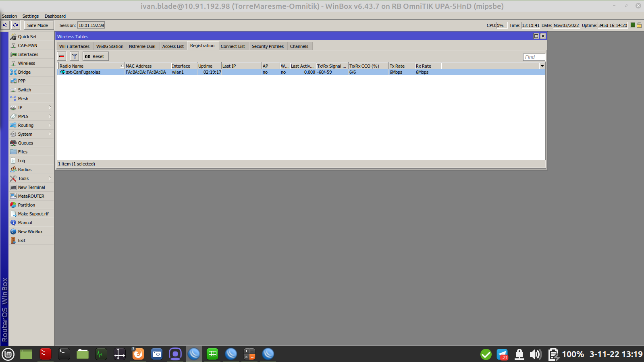The height and width of the screenshot is (362, 644).
Task: Toggle Safe Mode button
Action: point(37,25)
